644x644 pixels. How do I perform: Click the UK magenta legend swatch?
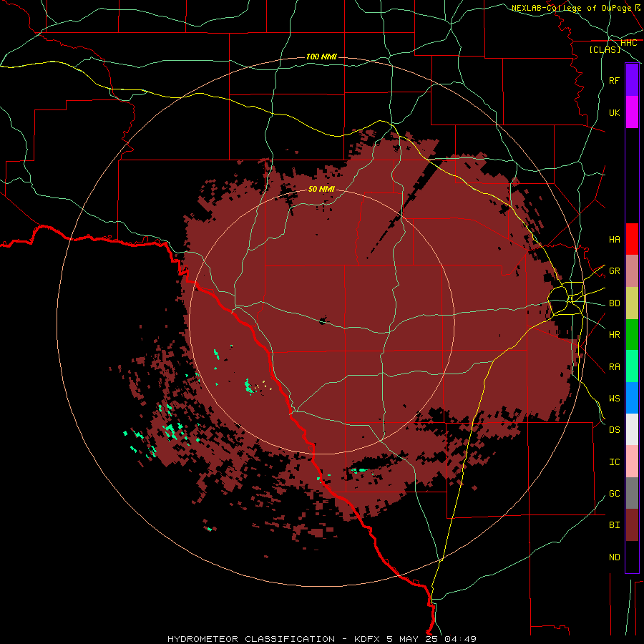coord(632,112)
